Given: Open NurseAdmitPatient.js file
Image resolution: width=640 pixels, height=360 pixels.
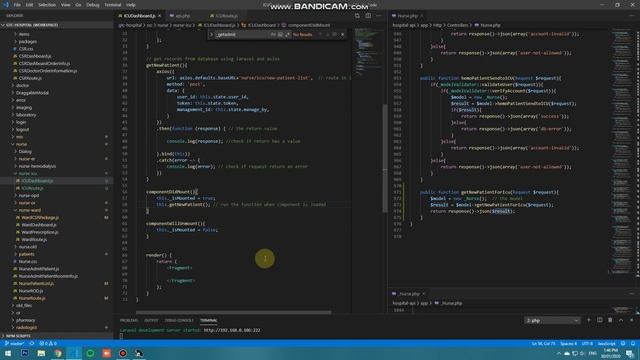Looking at the screenshot, I should tap(39, 269).
